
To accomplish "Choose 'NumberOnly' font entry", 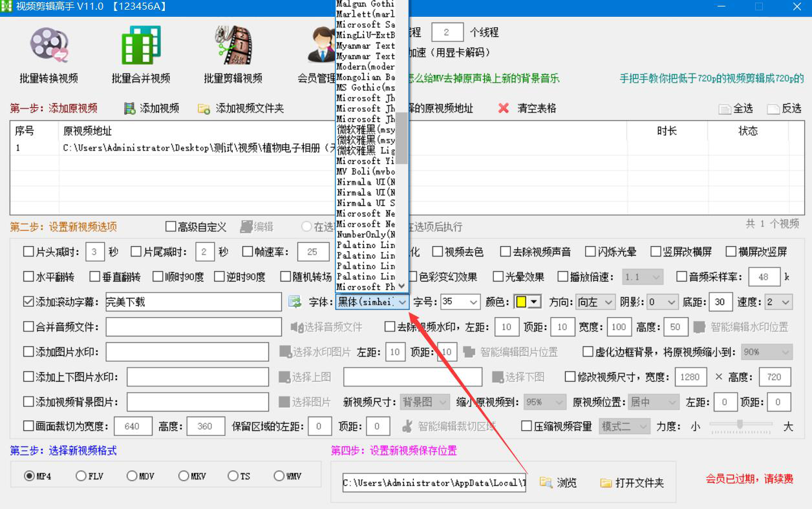I will (365, 234).
